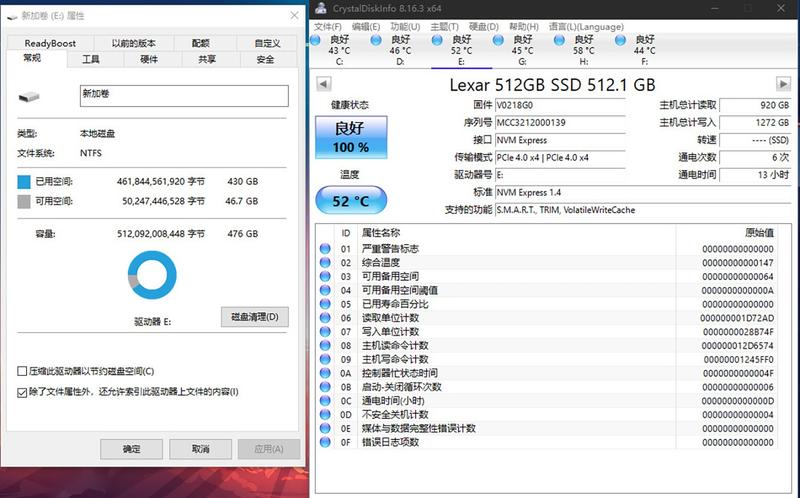Switch to the ReadyBoost tab
The height and width of the screenshot is (498, 800).
[50, 43]
